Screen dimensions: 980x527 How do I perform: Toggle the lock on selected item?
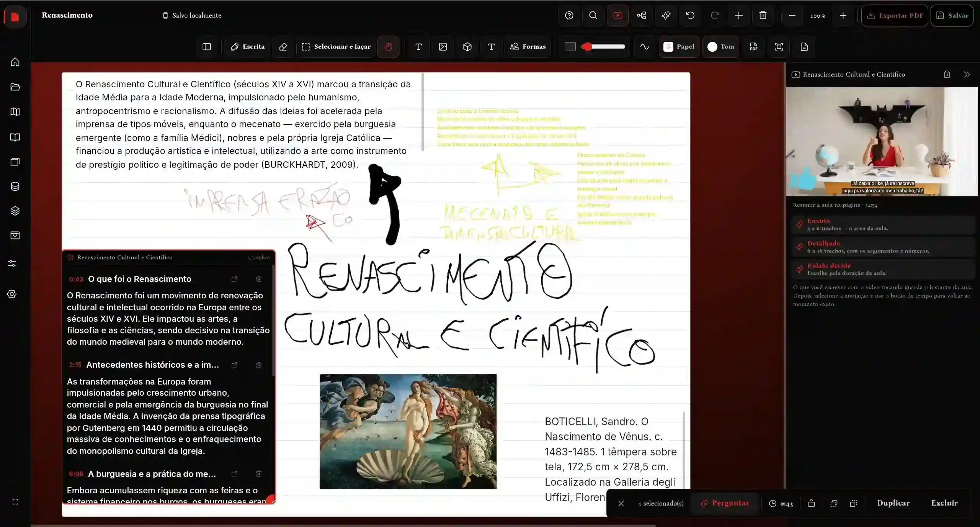[x=811, y=503]
